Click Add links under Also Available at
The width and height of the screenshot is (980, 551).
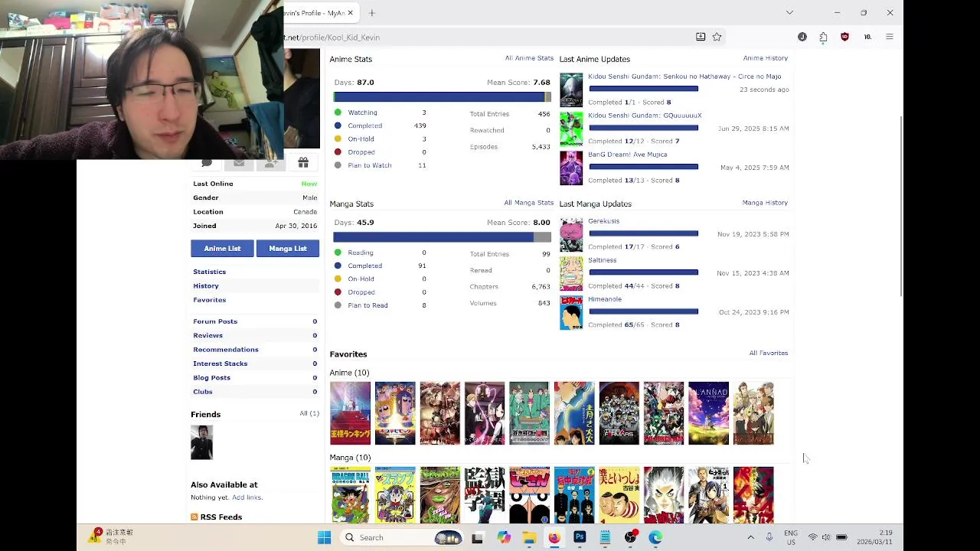click(247, 497)
